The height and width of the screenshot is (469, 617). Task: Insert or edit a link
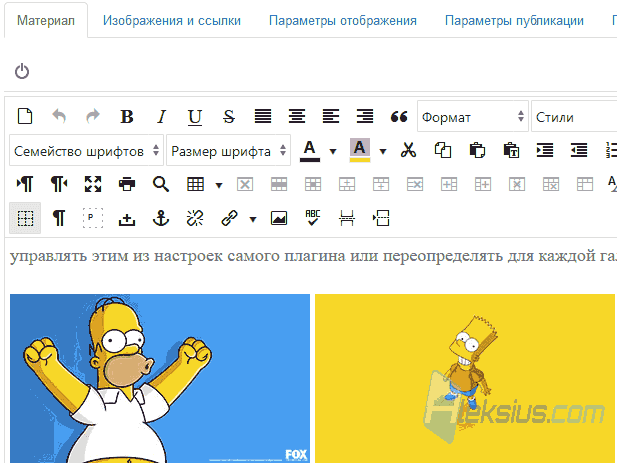click(x=229, y=218)
